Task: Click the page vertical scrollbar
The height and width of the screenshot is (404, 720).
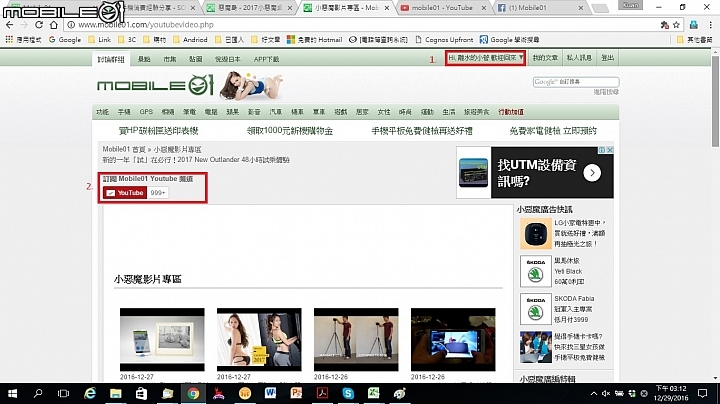Action: coord(715,101)
